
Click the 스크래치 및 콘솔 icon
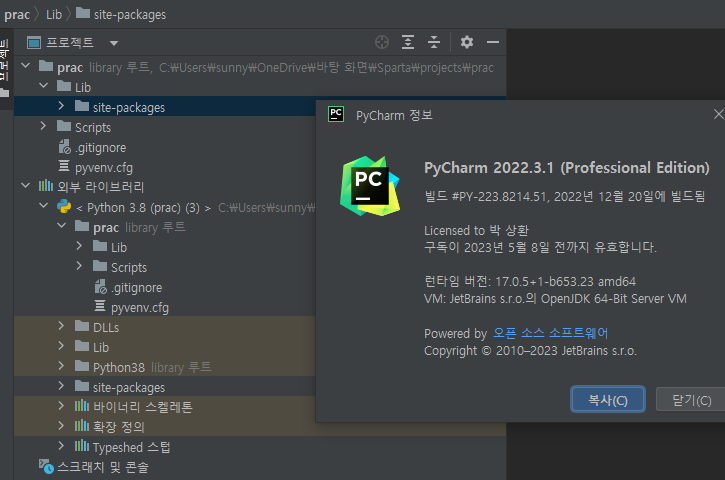click(x=46, y=466)
